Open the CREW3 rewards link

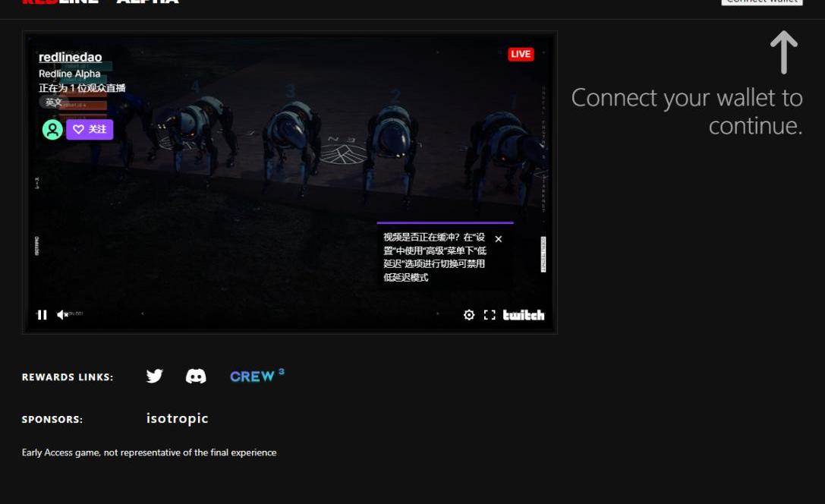pos(257,376)
